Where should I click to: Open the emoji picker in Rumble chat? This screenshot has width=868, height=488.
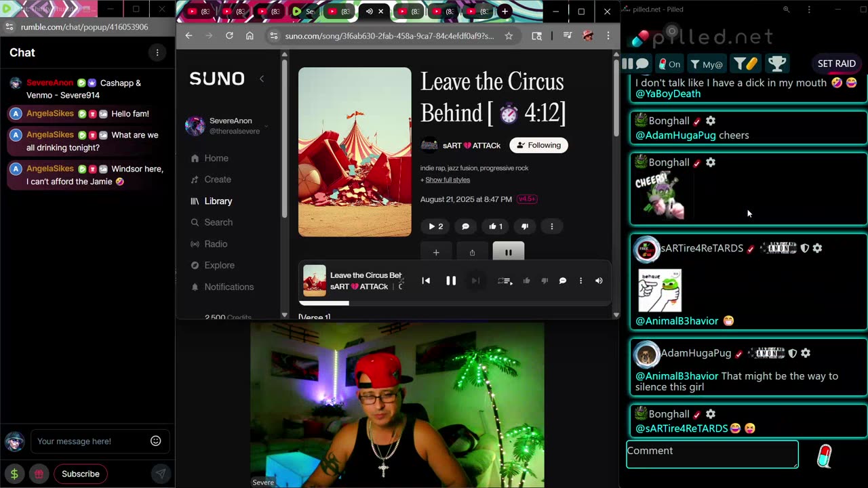(x=155, y=441)
